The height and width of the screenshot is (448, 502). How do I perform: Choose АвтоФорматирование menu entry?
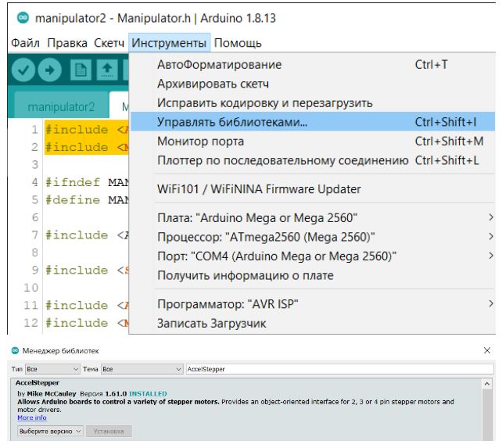pyautogui.click(x=312, y=65)
